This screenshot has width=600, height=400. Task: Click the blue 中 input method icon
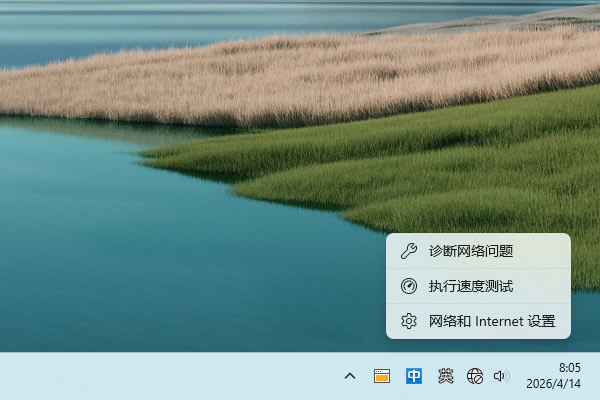413,376
